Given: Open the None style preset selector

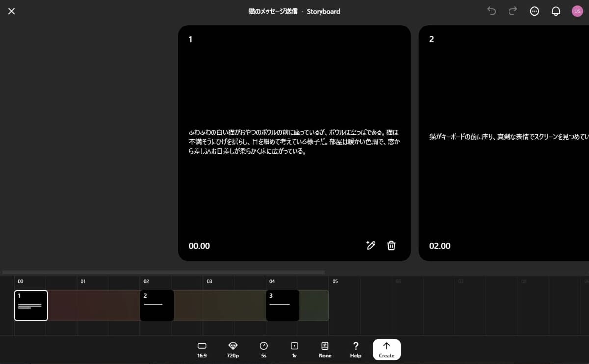Looking at the screenshot, I should [325, 349].
